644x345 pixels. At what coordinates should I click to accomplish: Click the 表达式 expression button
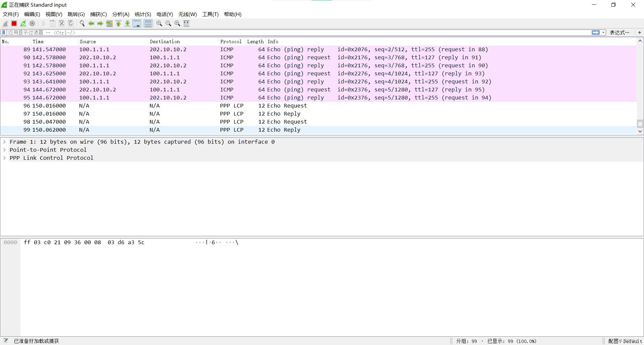click(619, 32)
